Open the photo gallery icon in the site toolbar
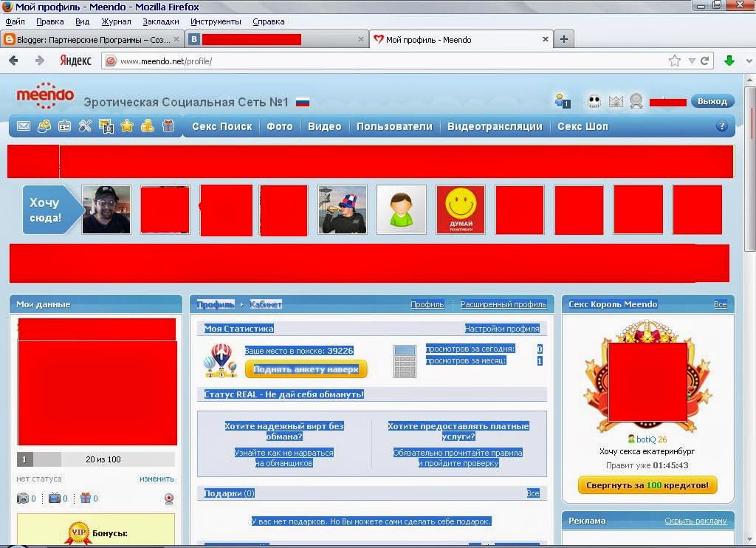Viewport: 756px width, 548px height. point(106,126)
